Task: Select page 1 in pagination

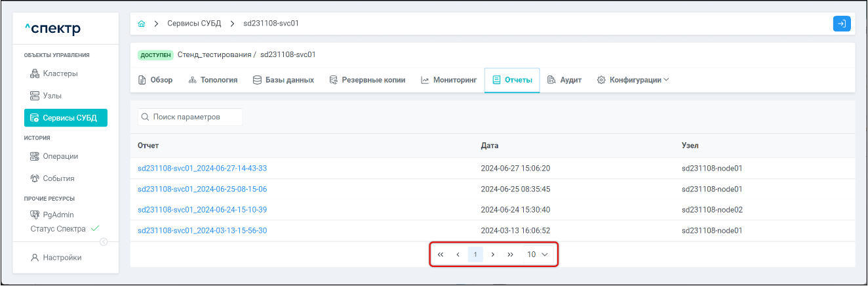Action: pos(475,255)
